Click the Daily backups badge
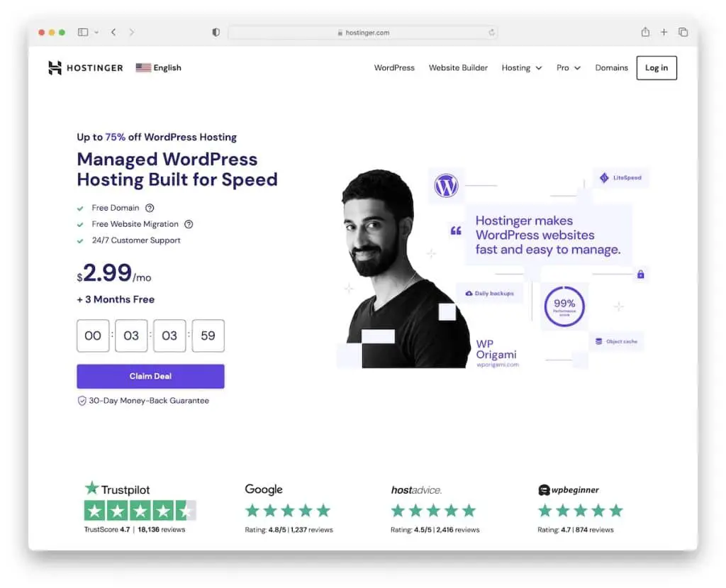The height and width of the screenshot is (588, 726). pyautogui.click(x=490, y=294)
